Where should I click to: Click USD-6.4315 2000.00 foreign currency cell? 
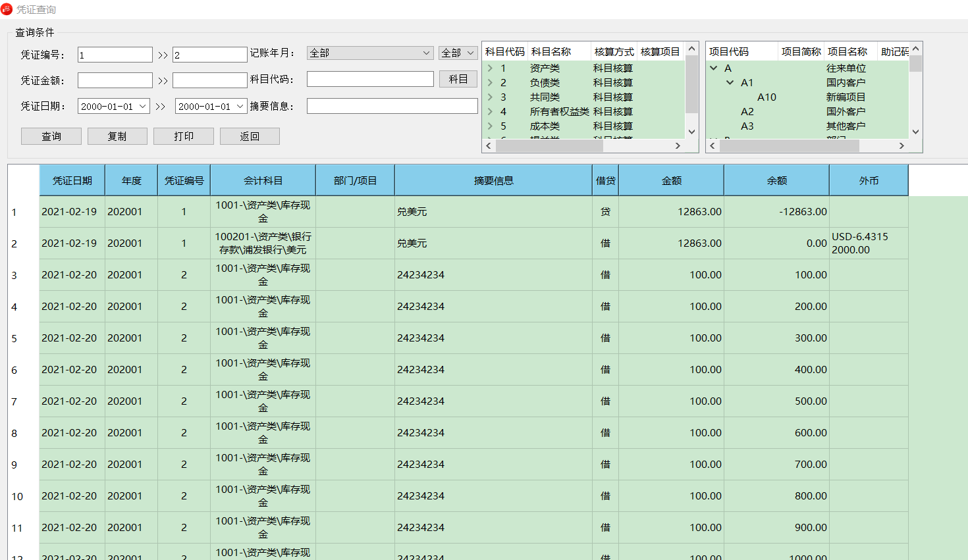[869, 243]
